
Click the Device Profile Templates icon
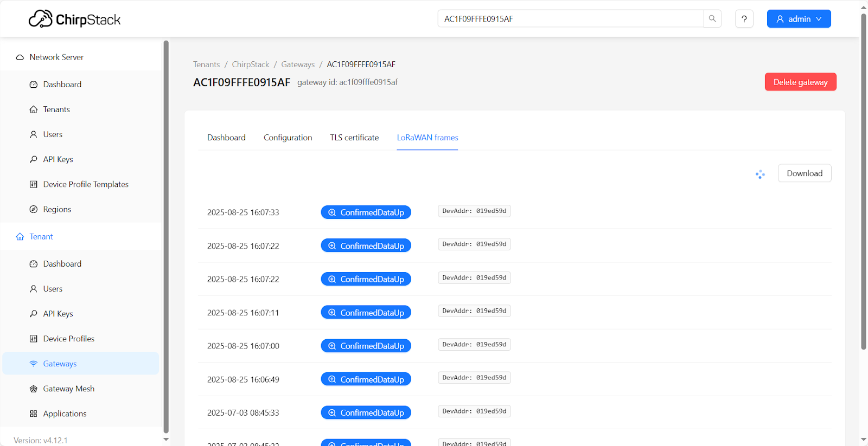(34, 184)
